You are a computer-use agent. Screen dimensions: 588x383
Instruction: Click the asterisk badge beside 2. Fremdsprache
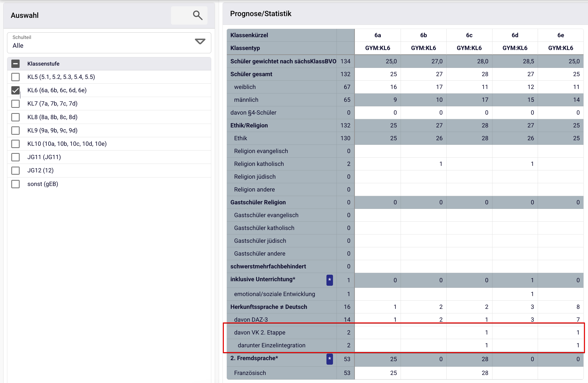(x=329, y=359)
